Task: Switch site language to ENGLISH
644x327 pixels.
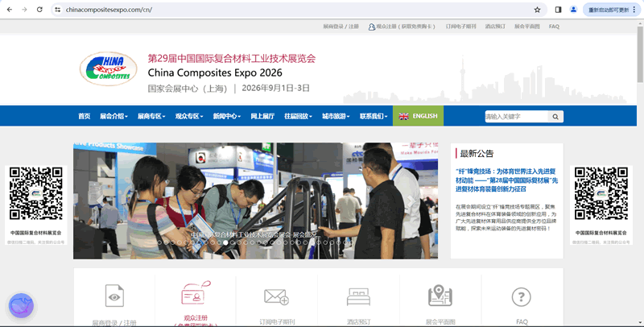Action: [418, 116]
